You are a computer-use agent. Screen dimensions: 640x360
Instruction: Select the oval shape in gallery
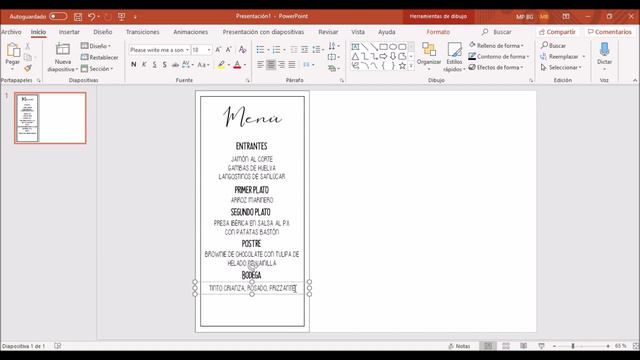393,47
